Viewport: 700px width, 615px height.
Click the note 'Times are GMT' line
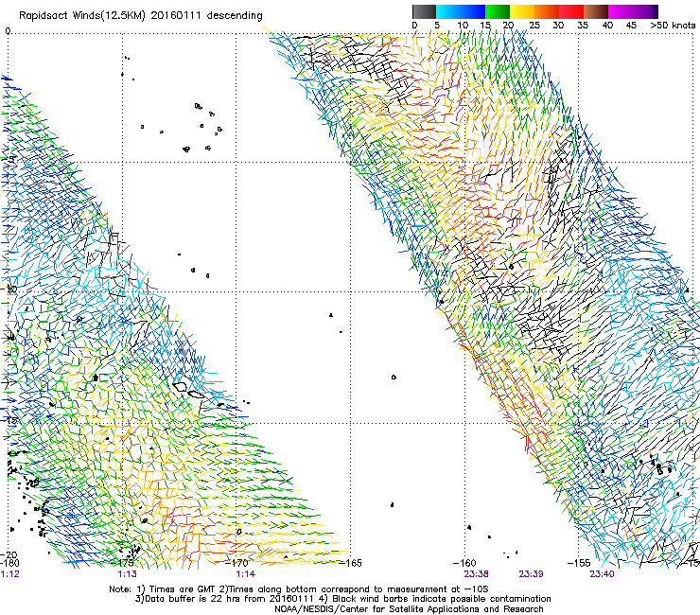pyautogui.click(x=299, y=589)
